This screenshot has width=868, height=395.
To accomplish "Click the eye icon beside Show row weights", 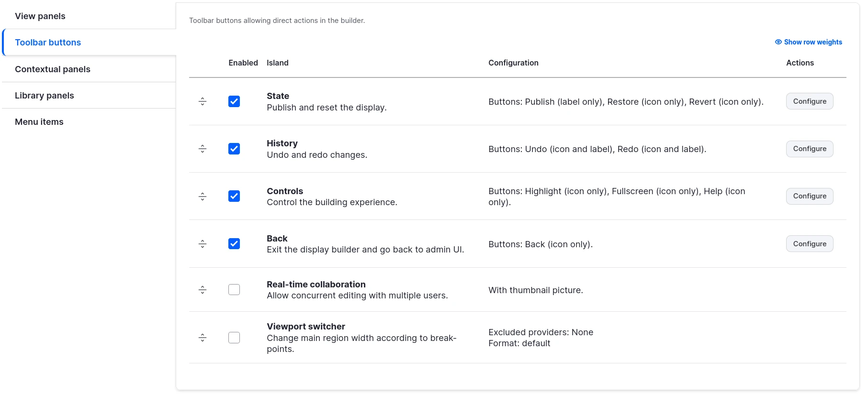I will pyautogui.click(x=778, y=42).
